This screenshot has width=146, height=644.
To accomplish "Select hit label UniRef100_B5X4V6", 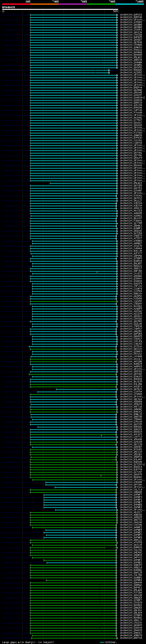I will tap(131, 165).
